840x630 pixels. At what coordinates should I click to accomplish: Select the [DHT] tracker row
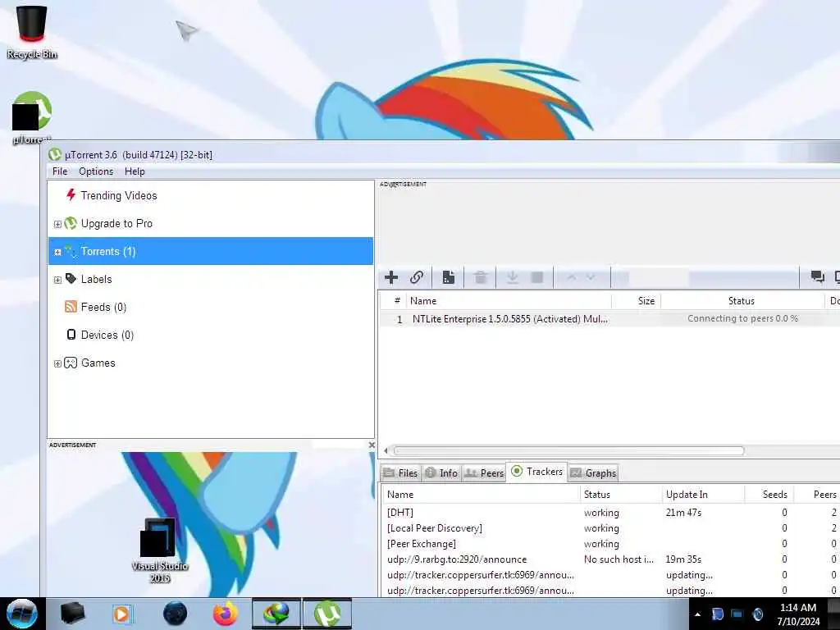610,513
